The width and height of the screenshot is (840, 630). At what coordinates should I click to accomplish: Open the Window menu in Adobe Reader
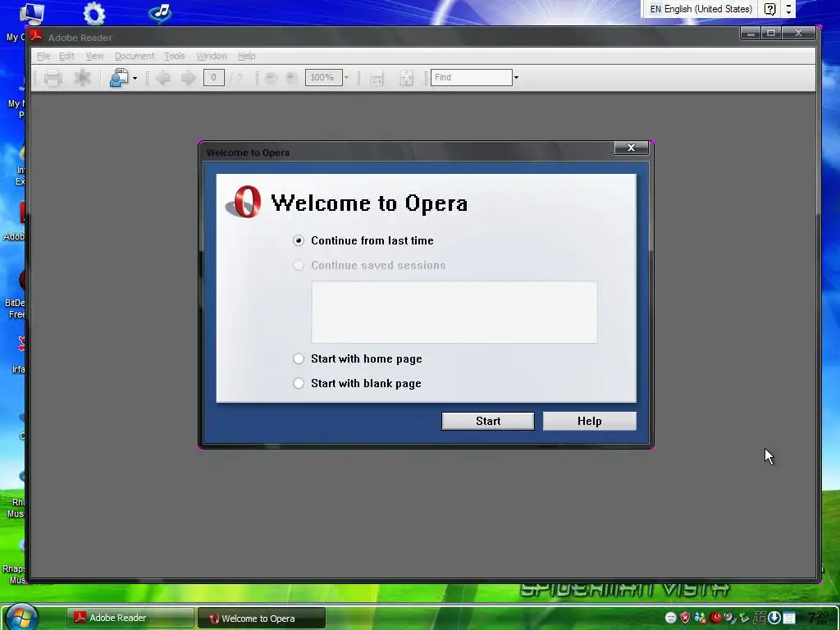[211, 56]
